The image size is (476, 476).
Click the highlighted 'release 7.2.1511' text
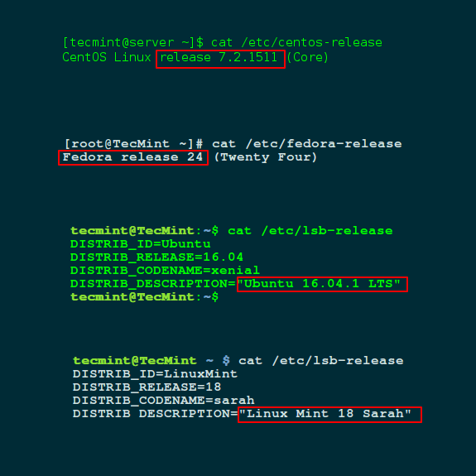coord(220,59)
